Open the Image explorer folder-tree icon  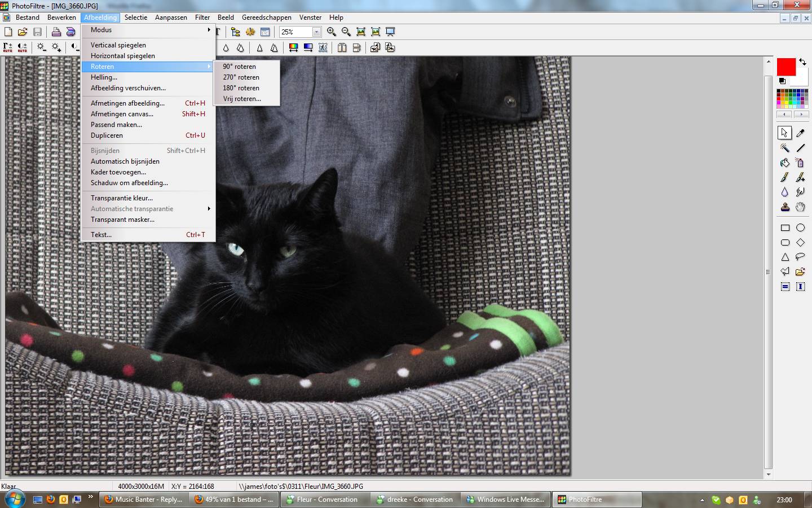point(236,32)
